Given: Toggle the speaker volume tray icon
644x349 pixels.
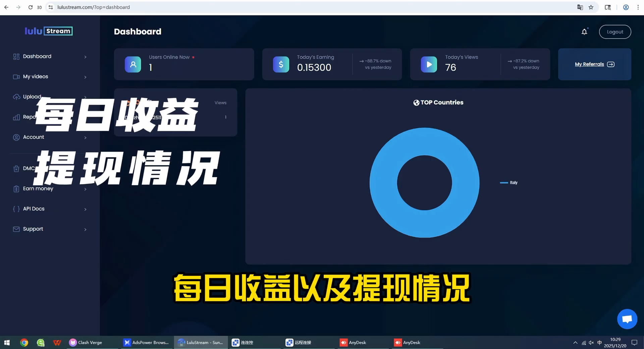Looking at the screenshot, I should point(591,343).
